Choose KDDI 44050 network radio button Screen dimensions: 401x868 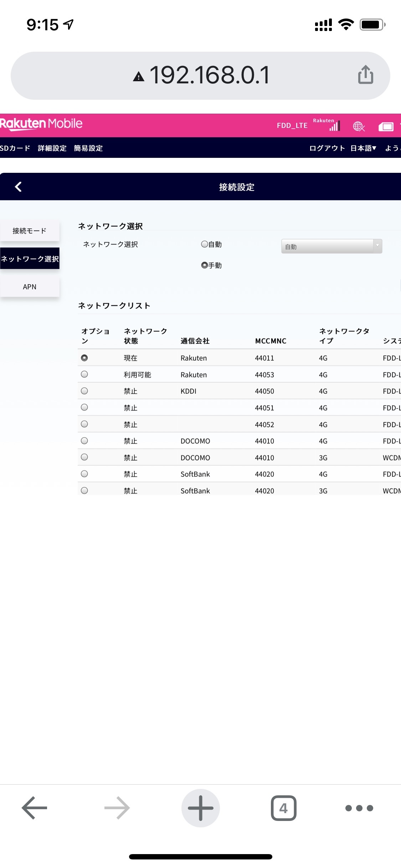[x=84, y=391]
